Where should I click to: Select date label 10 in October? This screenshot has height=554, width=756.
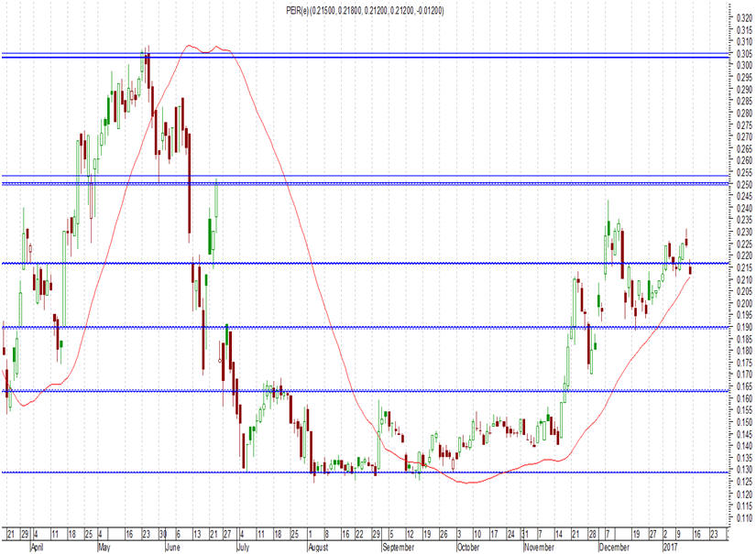[x=477, y=534]
